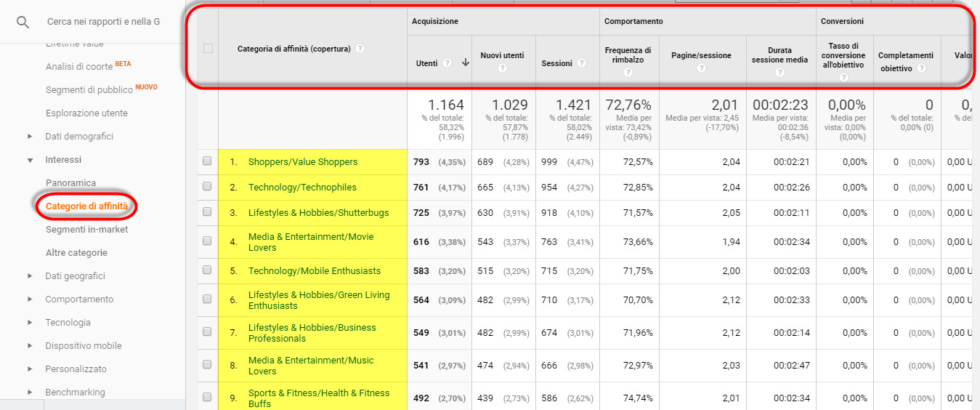980x410 pixels.
Task: Expand Comportamento in sidebar
Action: point(30,300)
